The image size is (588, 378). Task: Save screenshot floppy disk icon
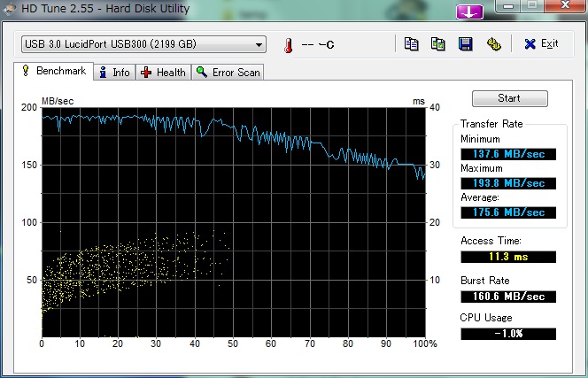pyautogui.click(x=466, y=44)
